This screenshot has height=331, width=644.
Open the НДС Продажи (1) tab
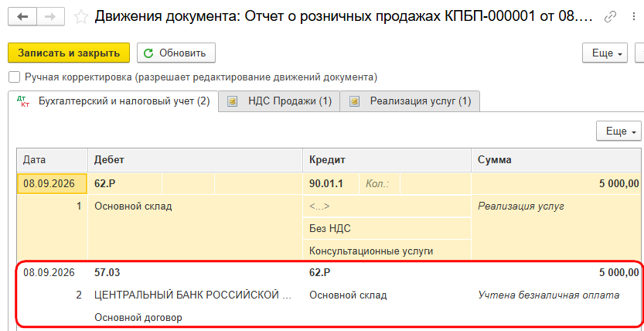point(279,101)
